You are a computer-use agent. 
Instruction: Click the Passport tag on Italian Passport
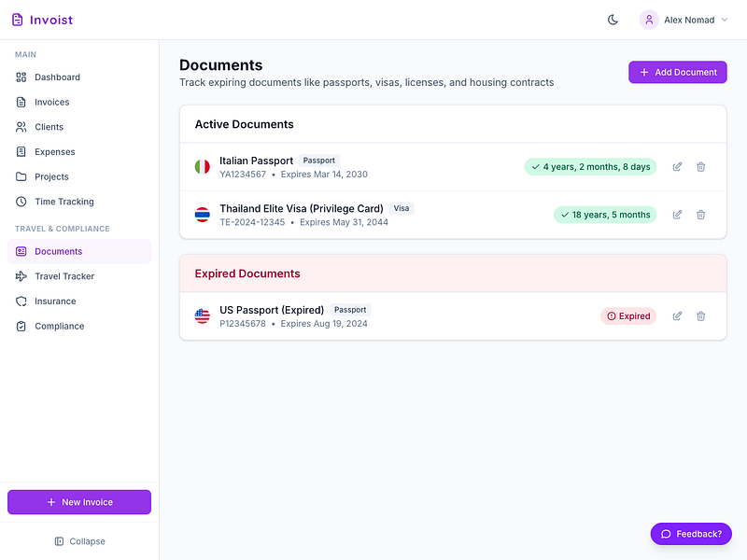(318, 161)
